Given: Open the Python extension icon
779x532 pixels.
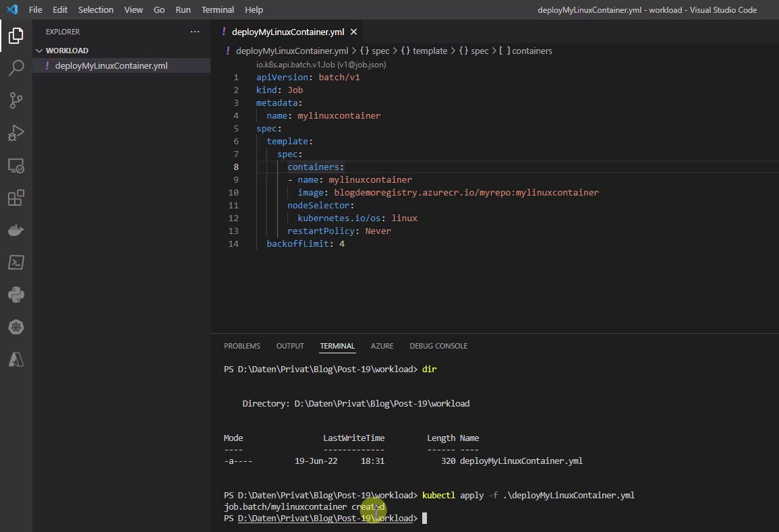Looking at the screenshot, I should pos(16,294).
